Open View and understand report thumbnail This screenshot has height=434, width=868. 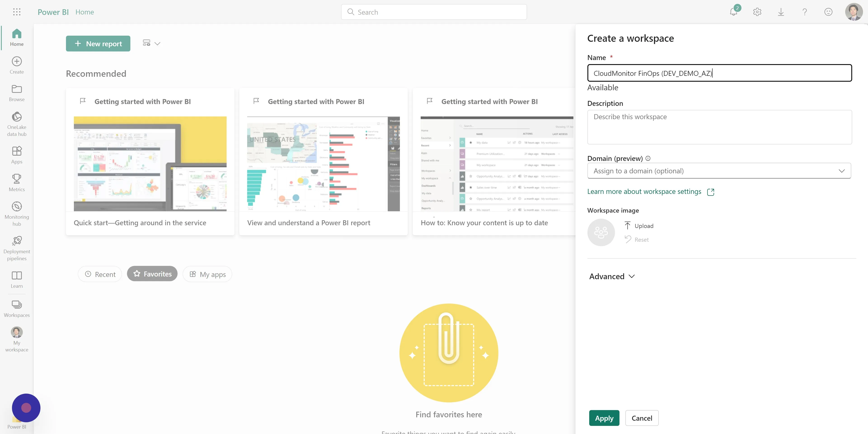(324, 164)
